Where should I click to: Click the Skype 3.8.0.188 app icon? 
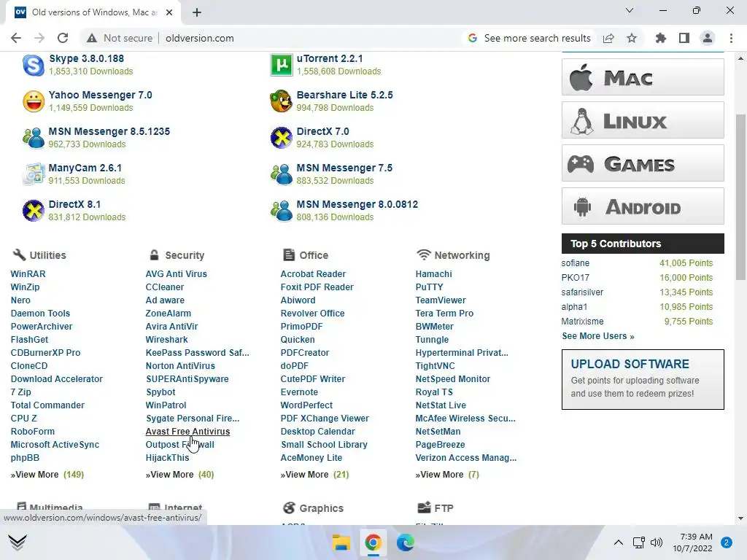point(34,65)
